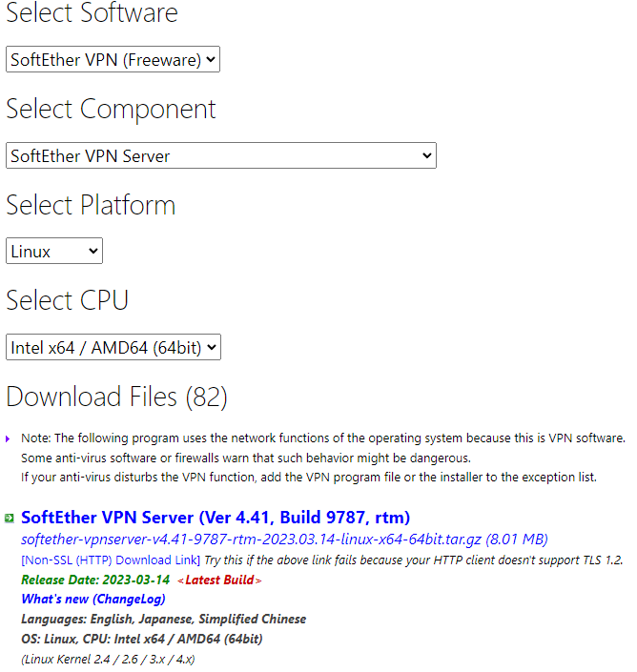Click the Select CPU heading
This screenshot has height=672, width=637.
[x=68, y=300]
